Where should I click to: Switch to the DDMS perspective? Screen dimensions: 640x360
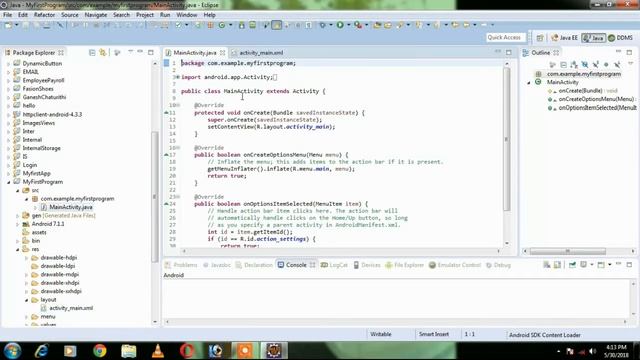(x=620, y=38)
